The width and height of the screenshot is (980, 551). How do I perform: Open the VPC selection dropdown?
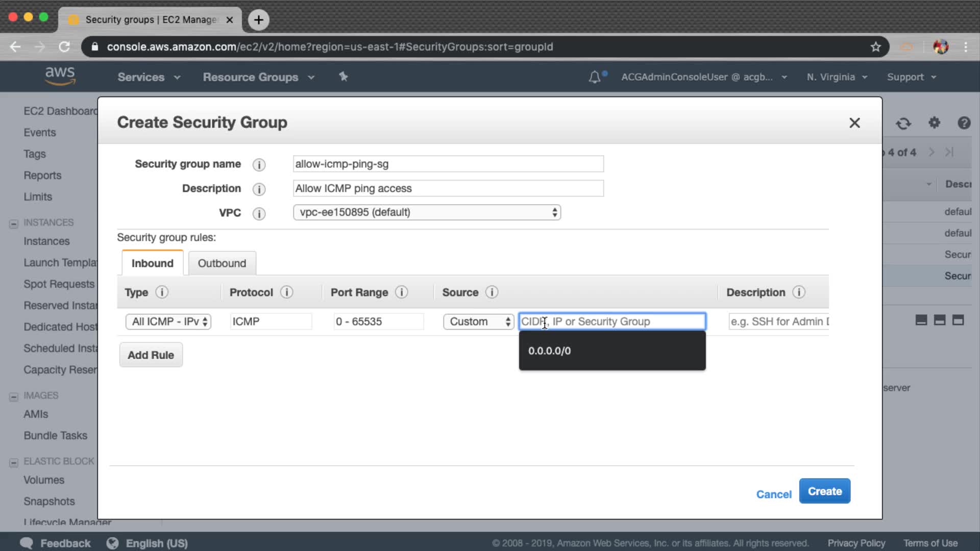point(427,212)
